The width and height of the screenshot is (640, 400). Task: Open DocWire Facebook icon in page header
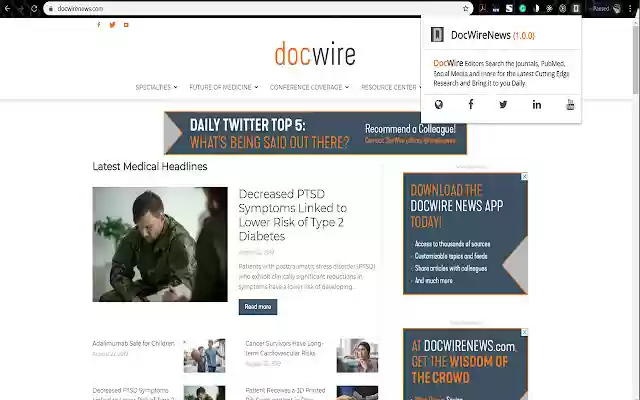pyautogui.click(x=99, y=25)
